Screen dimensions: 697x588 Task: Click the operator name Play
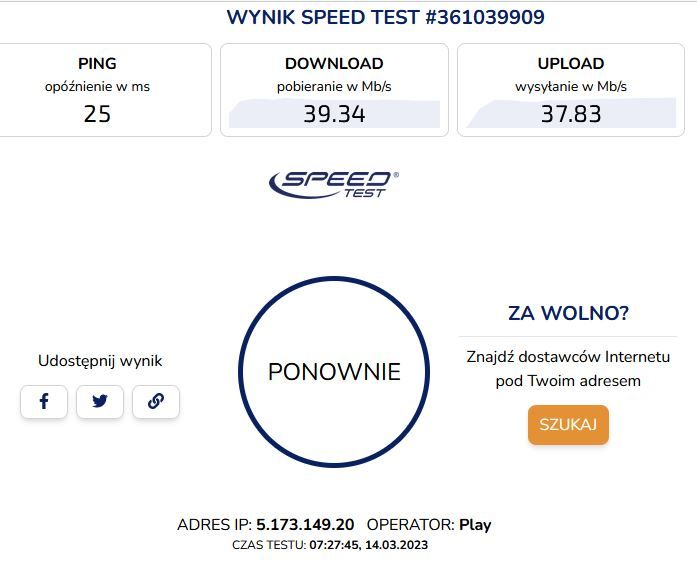[x=475, y=525]
